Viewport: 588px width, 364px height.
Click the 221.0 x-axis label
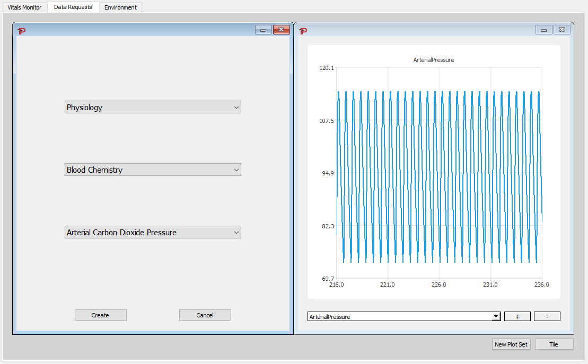(x=388, y=285)
